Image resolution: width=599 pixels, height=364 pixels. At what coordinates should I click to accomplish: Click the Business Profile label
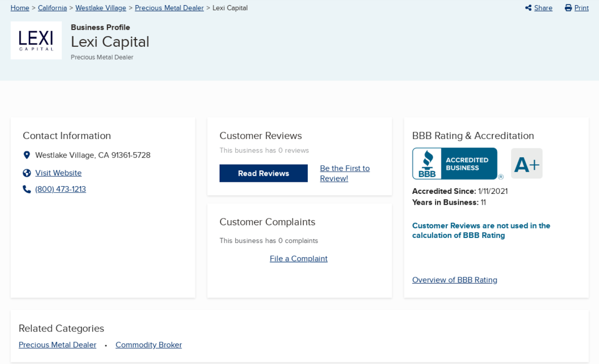click(100, 27)
